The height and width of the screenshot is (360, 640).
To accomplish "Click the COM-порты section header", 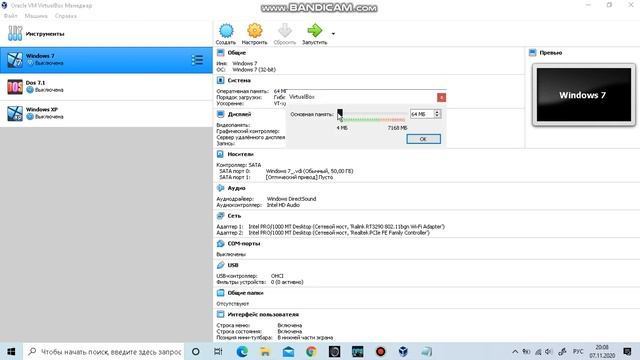I will (244, 244).
